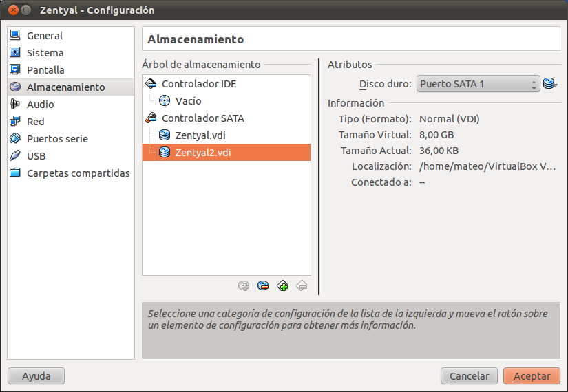Click the Audio speaker icon
The image size is (568, 392).
(x=15, y=104)
